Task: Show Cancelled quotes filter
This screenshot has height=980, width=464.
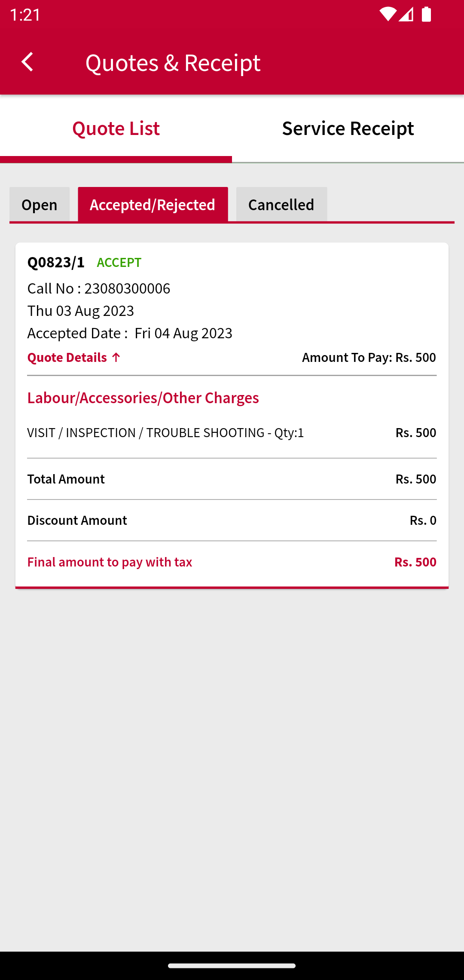Action: [281, 205]
